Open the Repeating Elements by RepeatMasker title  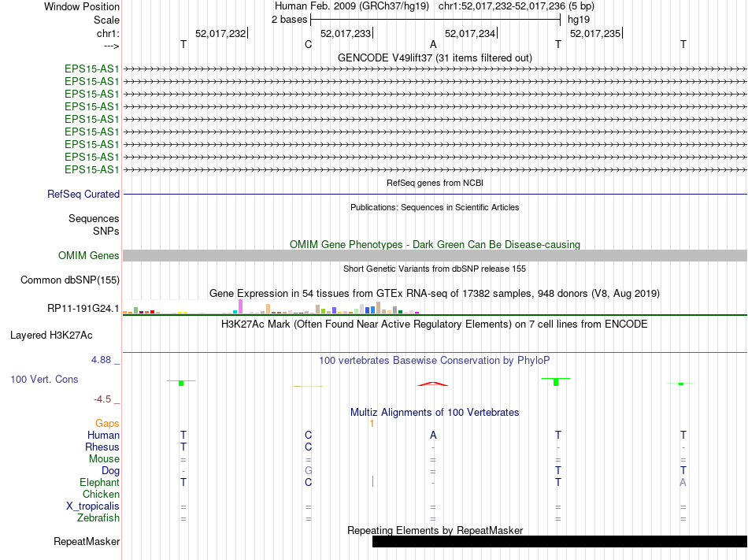(435, 530)
